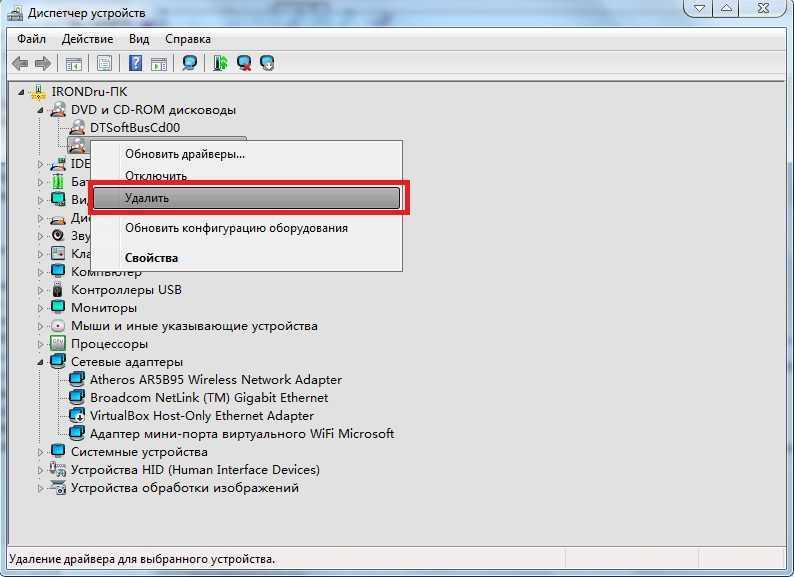Expand the Системные устройства node
Viewport: 794px width, 577px height.
point(40,452)
